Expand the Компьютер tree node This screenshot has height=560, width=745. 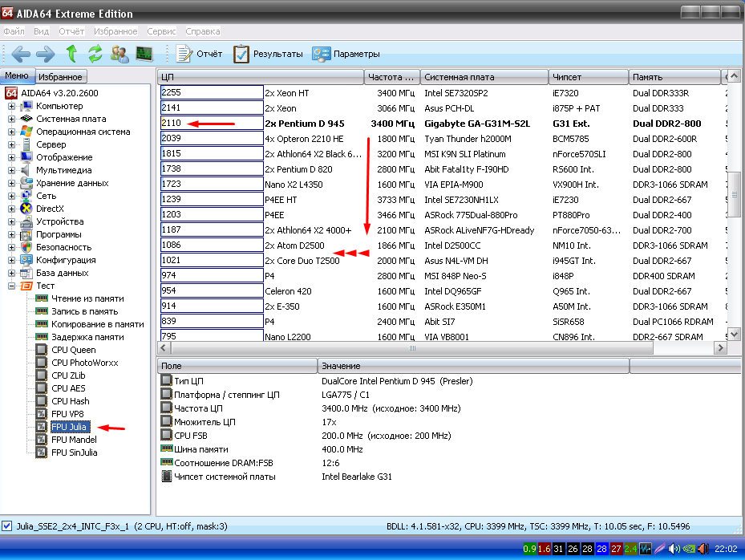(x=11, y=106)
